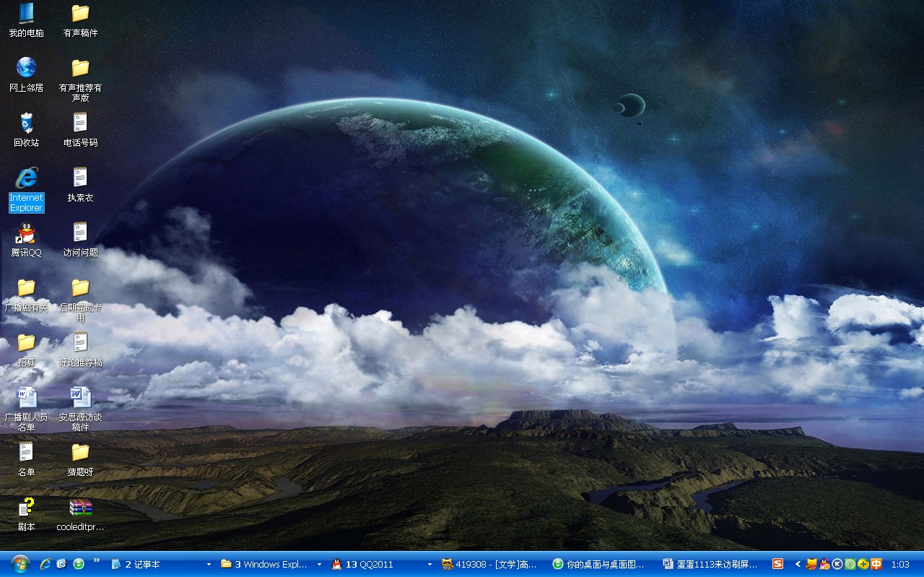Expand the 记事本 group dropdown arrow
The width and height of the screenshot is (924, 577).
[x=209, y=564]
